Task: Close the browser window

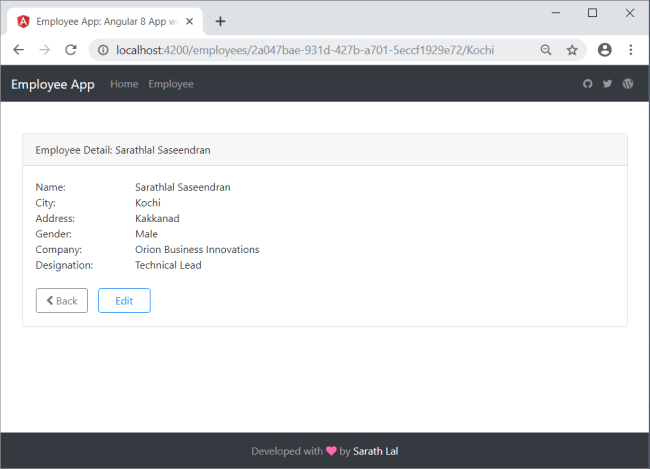Action: click(630, 13)
